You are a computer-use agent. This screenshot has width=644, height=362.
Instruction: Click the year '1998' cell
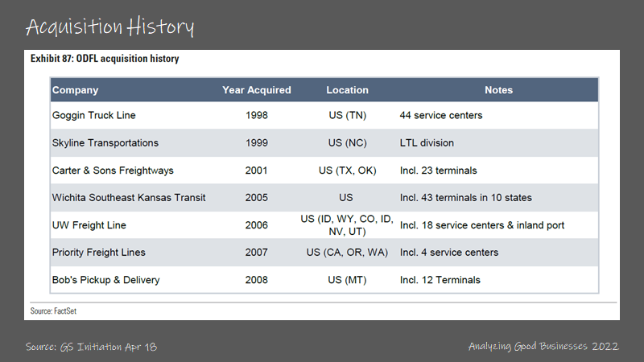point(257,115)
